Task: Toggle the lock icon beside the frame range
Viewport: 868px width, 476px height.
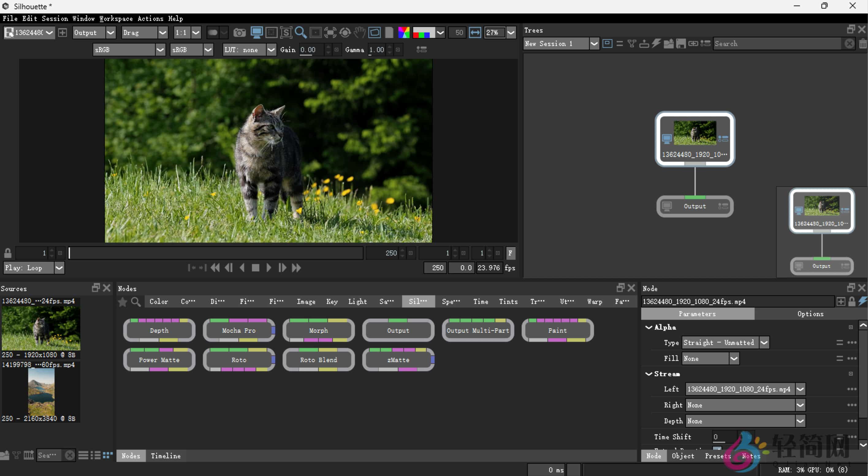Action: click(x=8, y=253)
